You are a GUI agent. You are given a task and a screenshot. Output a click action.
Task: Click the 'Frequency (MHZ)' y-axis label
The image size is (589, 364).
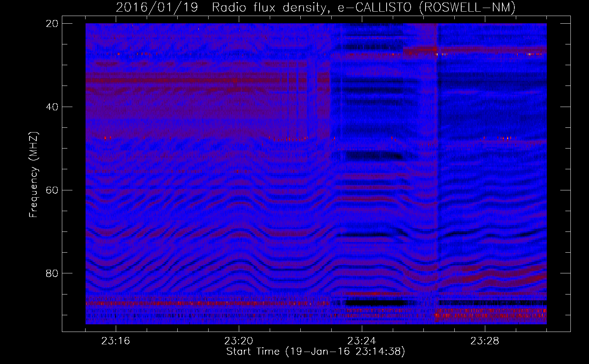[33, 175]
